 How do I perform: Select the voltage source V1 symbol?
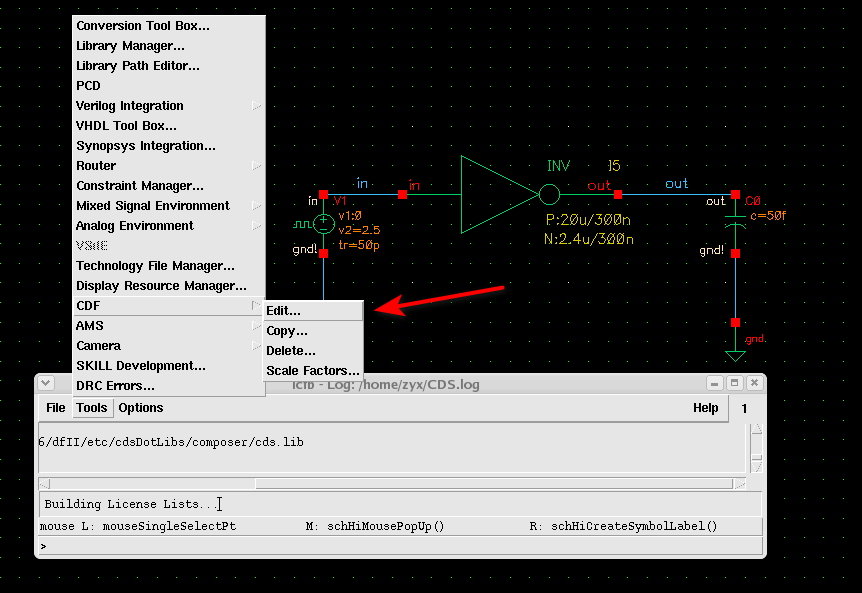(322, 223)
